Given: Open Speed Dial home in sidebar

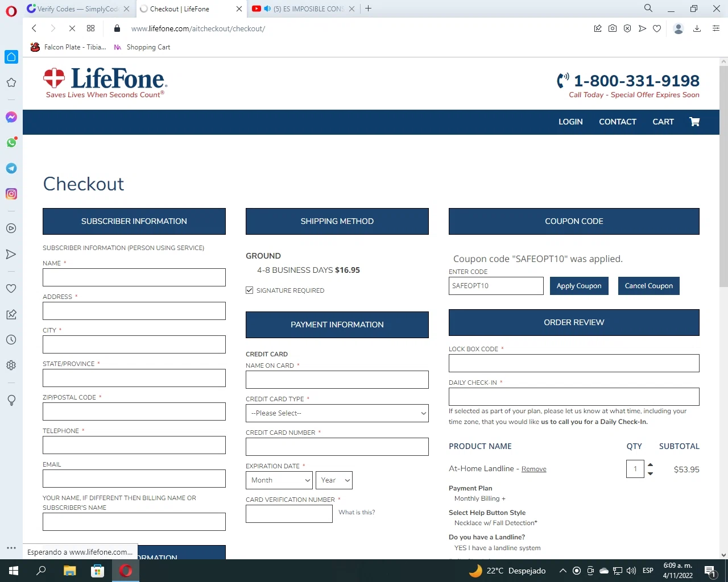Looking at the screenshot, I should click(x=11, y=57).
